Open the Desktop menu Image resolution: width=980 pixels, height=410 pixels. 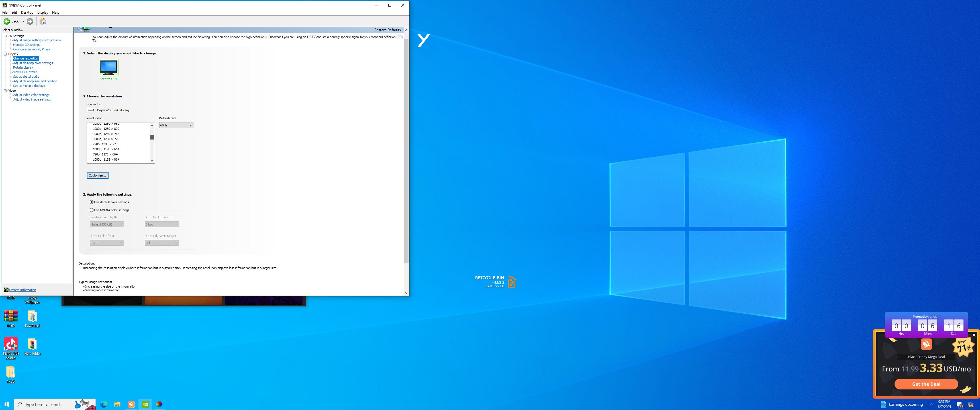pos(27,13)
